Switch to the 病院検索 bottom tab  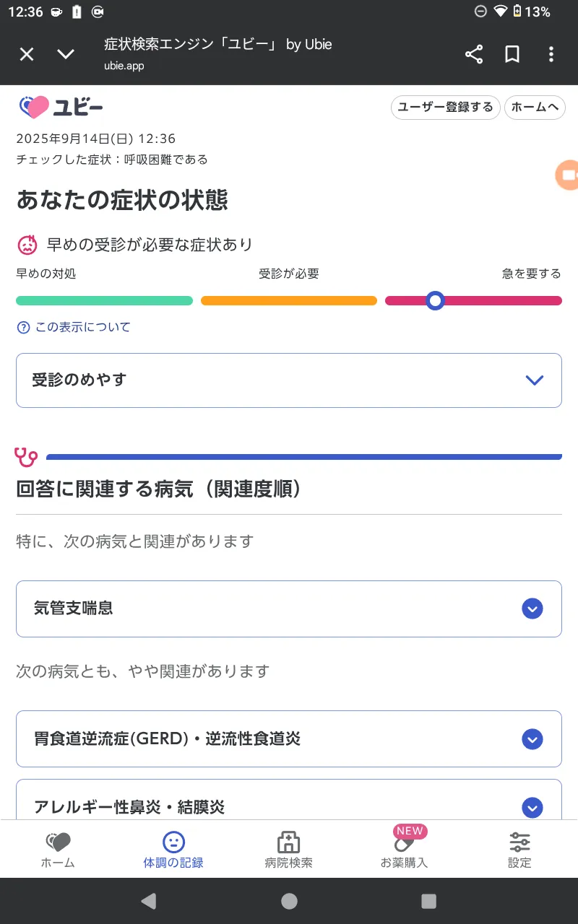point(289,850)
